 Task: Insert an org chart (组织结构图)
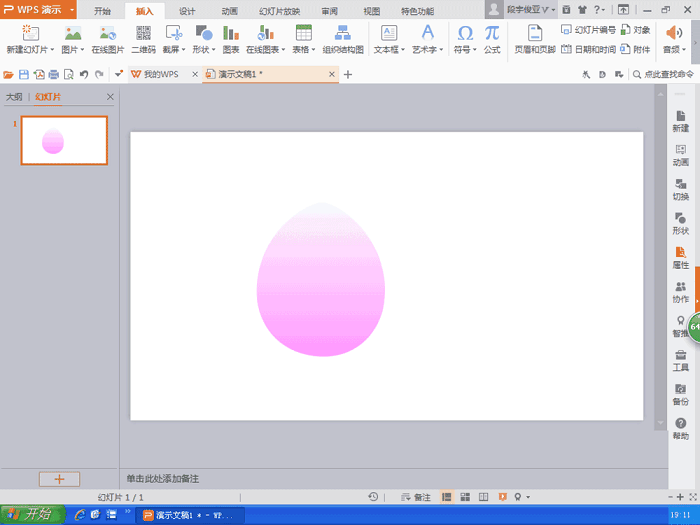pyautogui.click(x=342, y=39)
